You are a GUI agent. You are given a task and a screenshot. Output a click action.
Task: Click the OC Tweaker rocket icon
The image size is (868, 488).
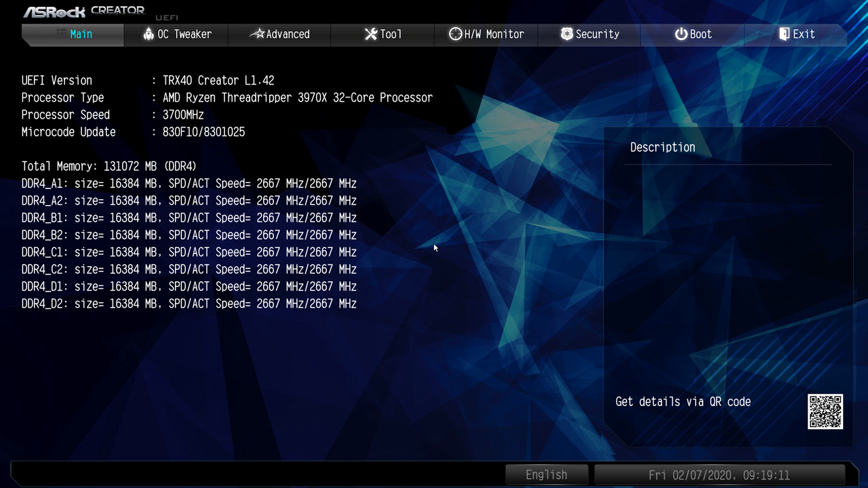click(x=149, y=34)
